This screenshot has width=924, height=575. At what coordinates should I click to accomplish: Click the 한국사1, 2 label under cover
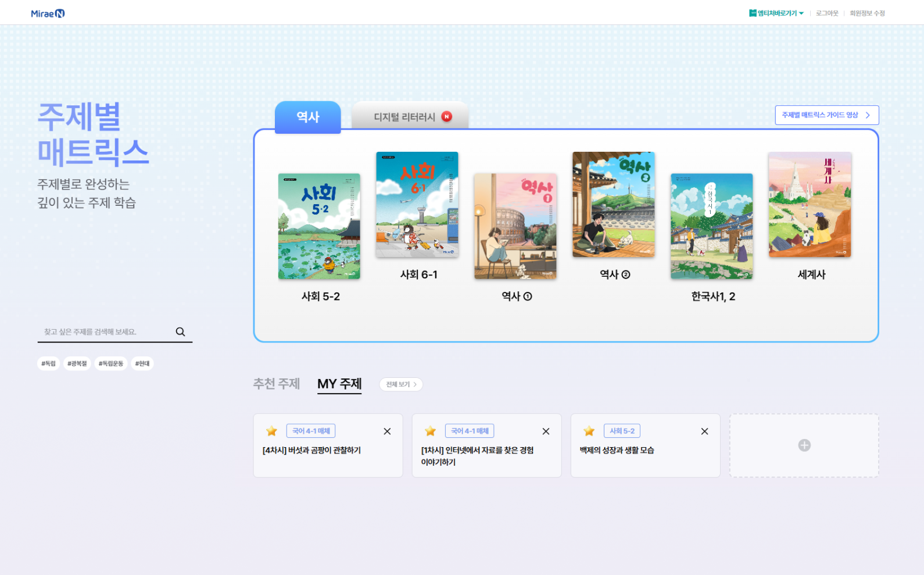[713, 297]
